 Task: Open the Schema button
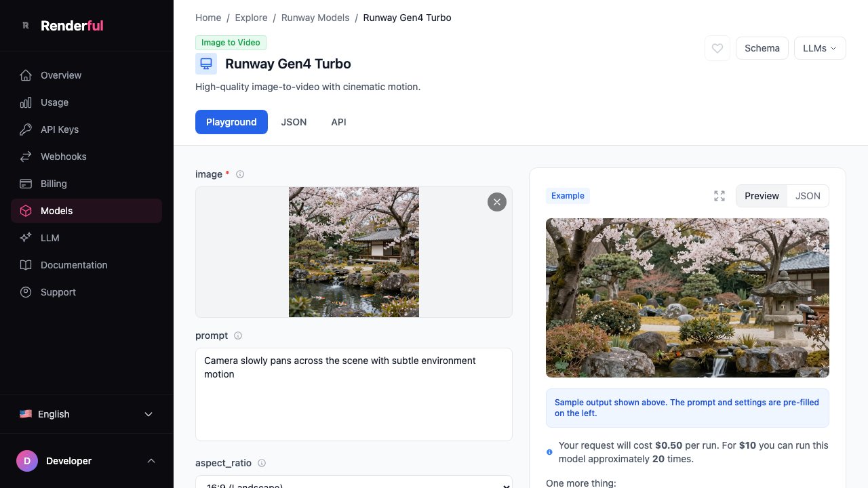(762, 48)
